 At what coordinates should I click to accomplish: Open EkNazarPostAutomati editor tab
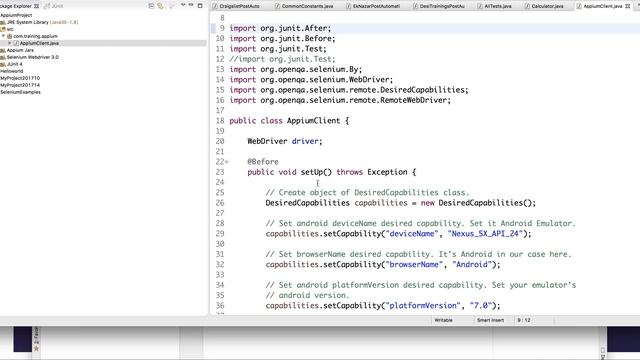(x=373, y=6)
